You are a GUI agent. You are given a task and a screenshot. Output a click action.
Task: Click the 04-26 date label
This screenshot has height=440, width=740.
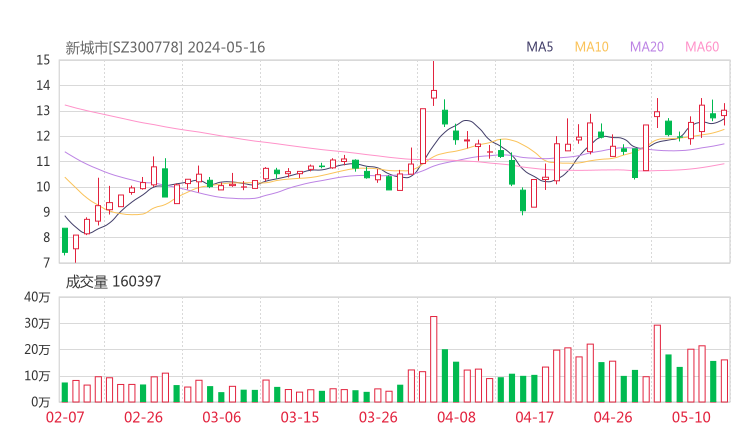tap(613, 417)
